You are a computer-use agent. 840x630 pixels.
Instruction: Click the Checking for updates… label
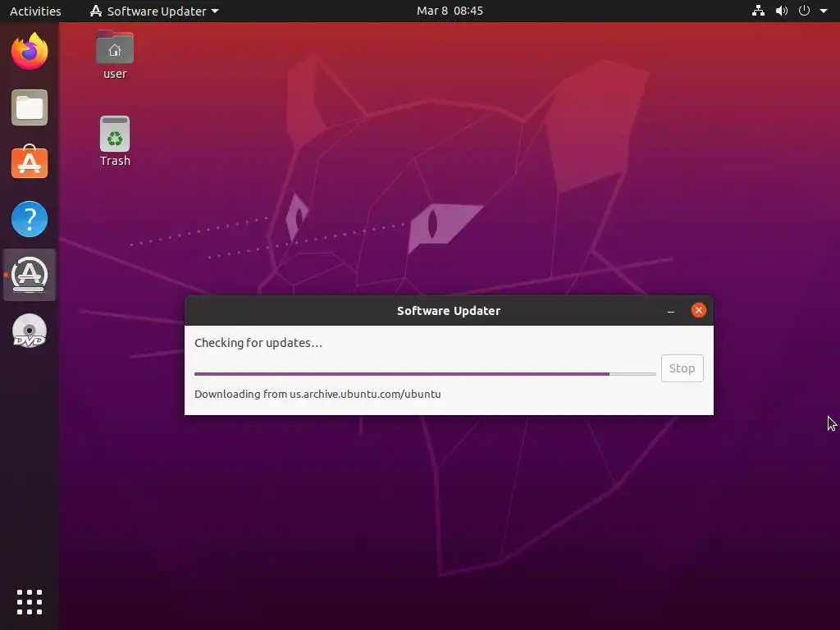coord(258,343)
